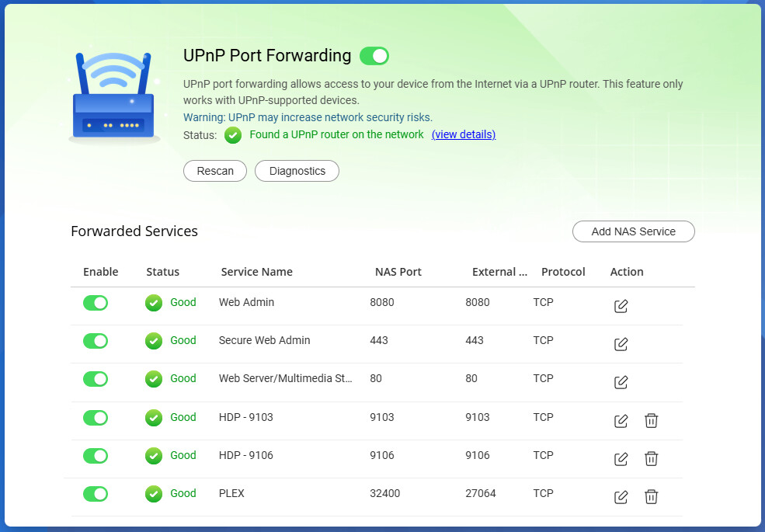Toggle the PLEX service enable switch
The width and height of the screenshot is (765, 532).
[96, 494]
